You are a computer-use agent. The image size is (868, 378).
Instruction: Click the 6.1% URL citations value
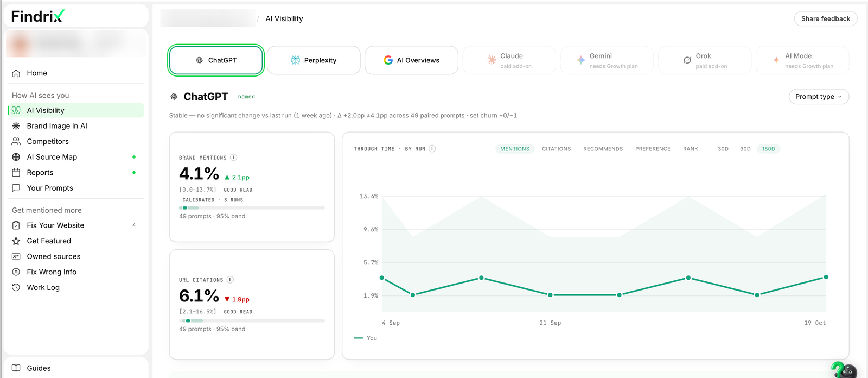pyautogui.click(x=199, y=296)
